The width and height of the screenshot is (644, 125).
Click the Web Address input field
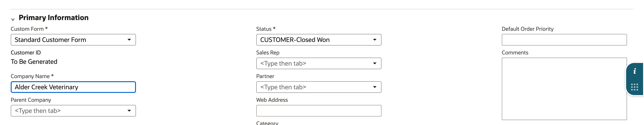[319, 111]
